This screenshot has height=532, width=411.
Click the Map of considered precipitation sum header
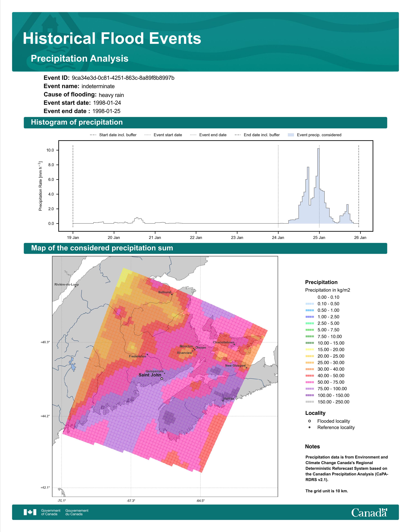point(205,248)
